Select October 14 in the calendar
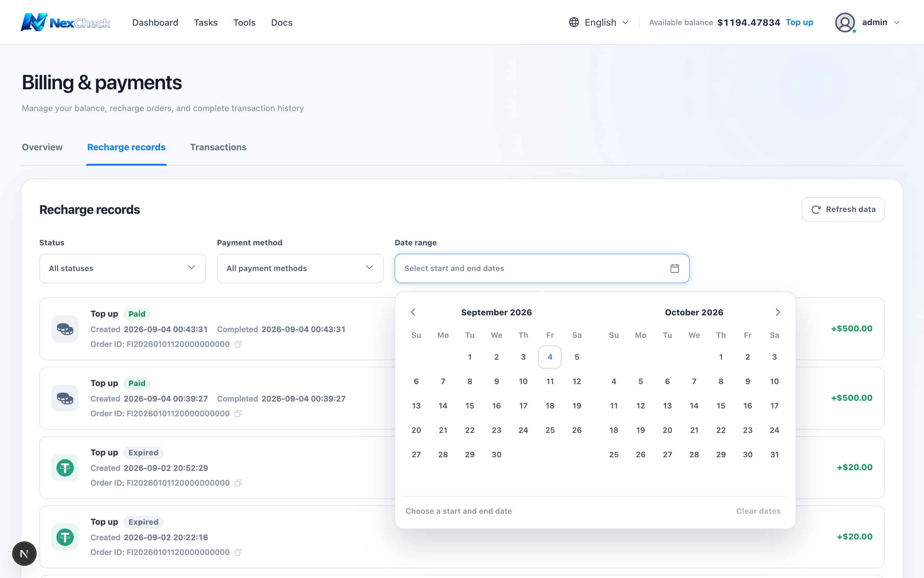The height and width of the screenshot is (578, 924). [694, 406]
